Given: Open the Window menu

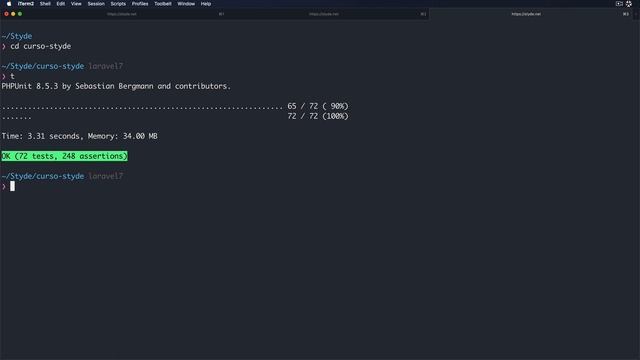Looking at the screenshot, I should click(x=186, y=4).
